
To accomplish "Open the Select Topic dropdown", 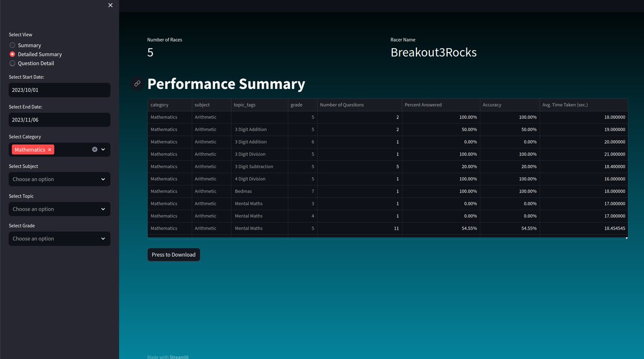I will click(59, 209).
